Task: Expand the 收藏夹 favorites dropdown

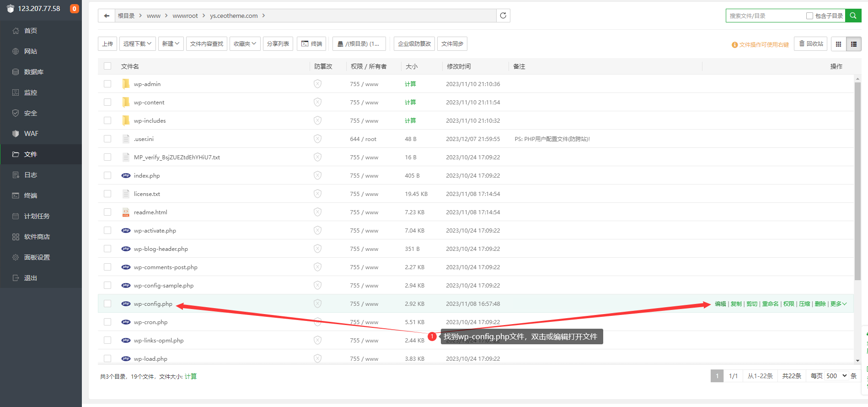Action: pos(245,44)
